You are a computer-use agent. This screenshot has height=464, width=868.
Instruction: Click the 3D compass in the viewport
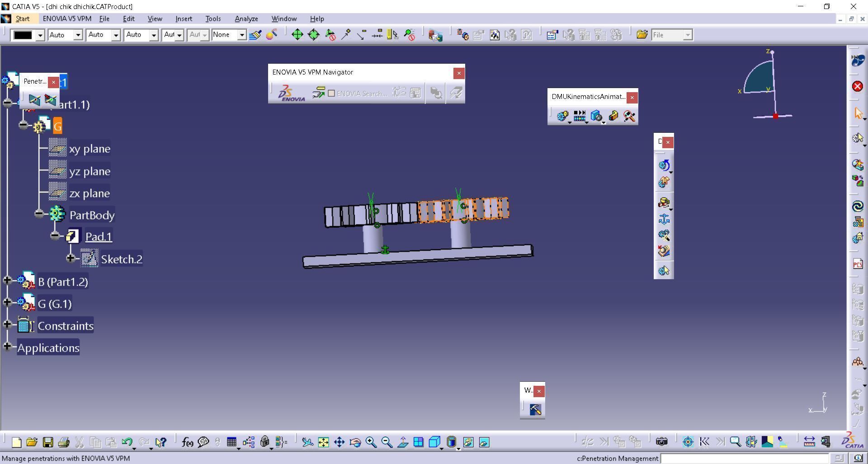766,84
